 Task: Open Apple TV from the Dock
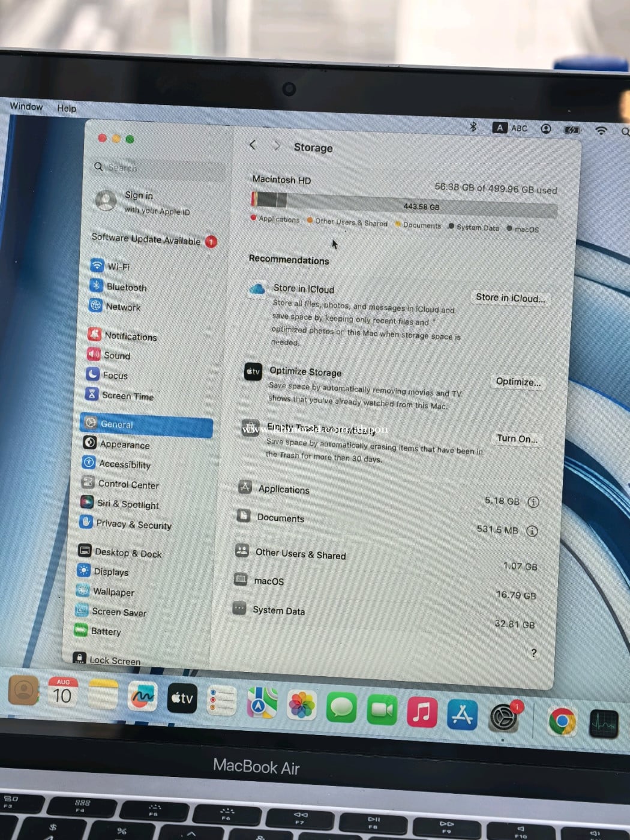coord(182,698)
